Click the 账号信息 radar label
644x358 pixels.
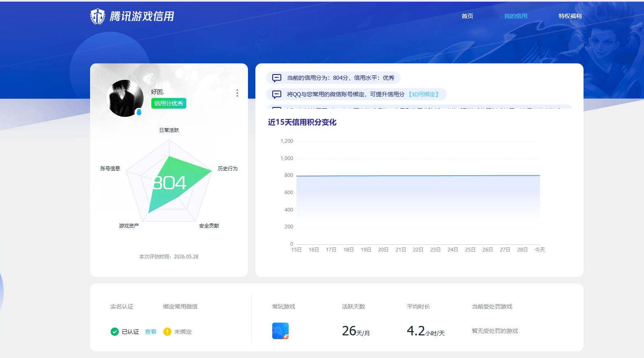[110, 168]
